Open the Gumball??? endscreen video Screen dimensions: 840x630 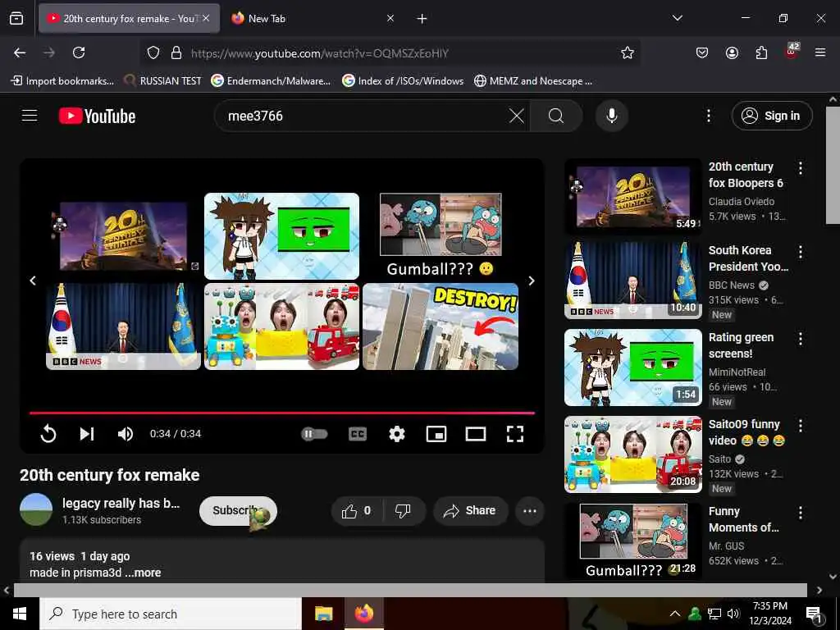coord(441,235)
